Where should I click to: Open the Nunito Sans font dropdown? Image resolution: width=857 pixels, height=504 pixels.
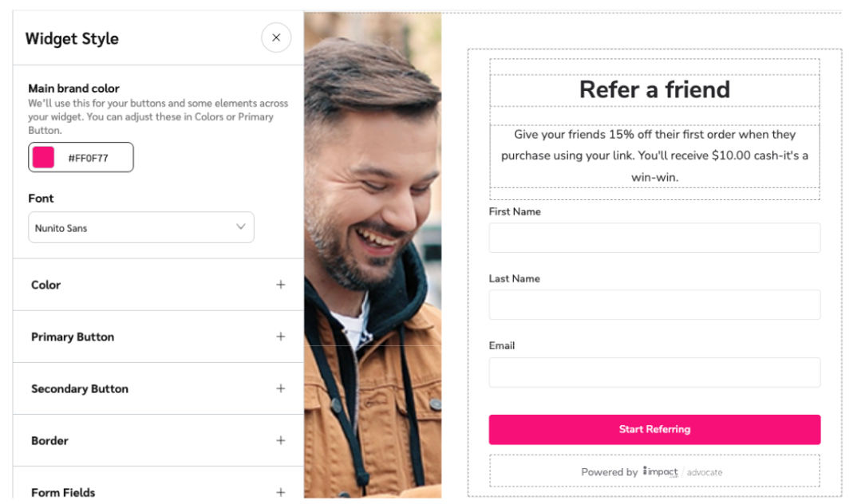point(141,227)
